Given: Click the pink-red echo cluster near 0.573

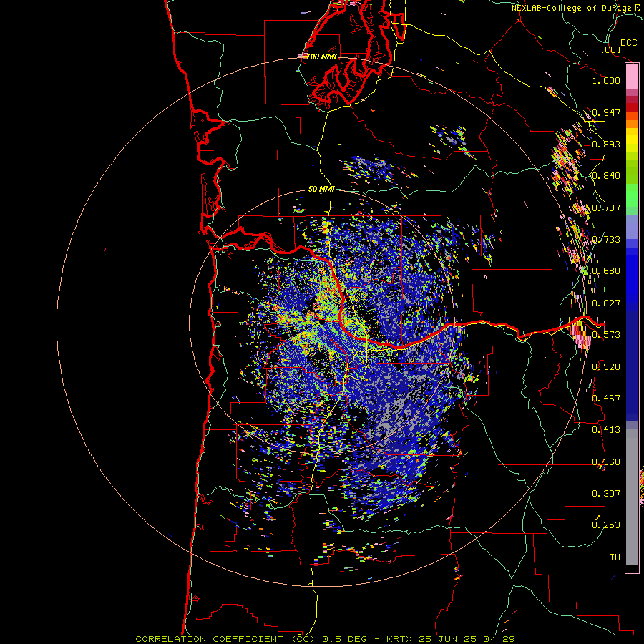Looking at the screenshot, I should point(581,335).
